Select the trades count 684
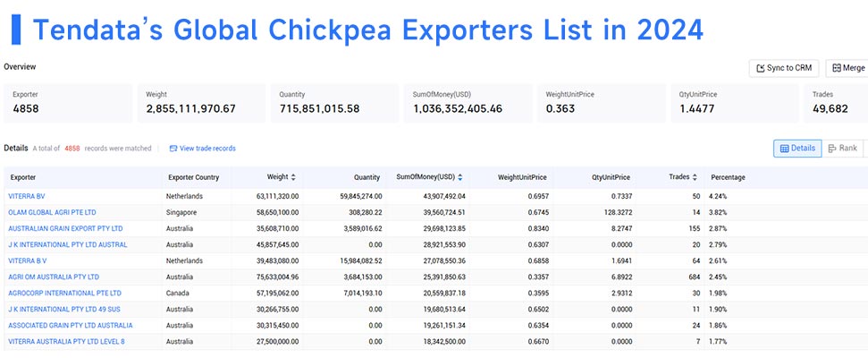 (695, 277)
